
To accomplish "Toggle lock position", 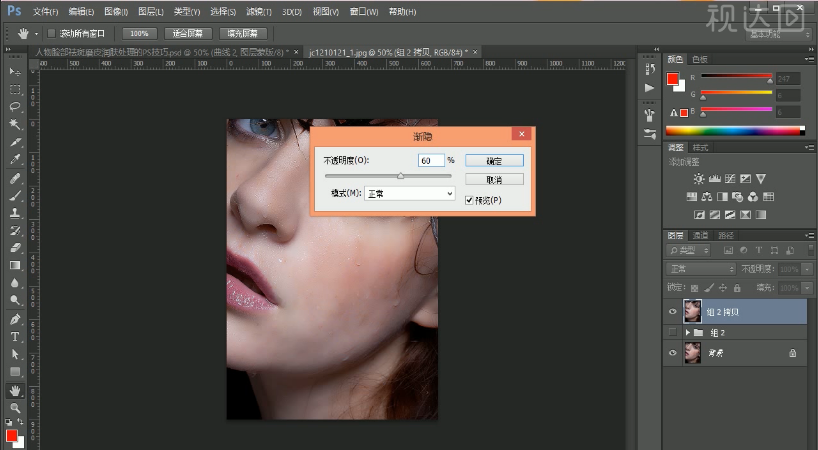I will click(723, 288).
